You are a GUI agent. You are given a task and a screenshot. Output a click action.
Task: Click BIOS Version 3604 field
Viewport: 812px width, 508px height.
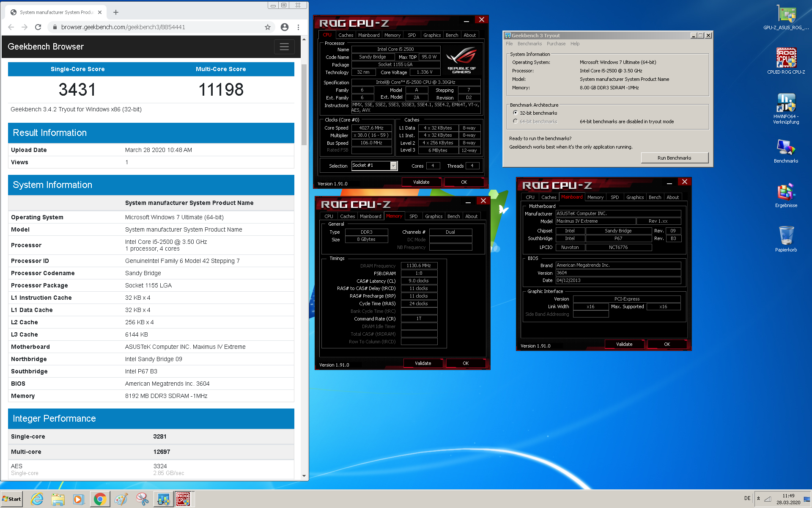[618, 273]
